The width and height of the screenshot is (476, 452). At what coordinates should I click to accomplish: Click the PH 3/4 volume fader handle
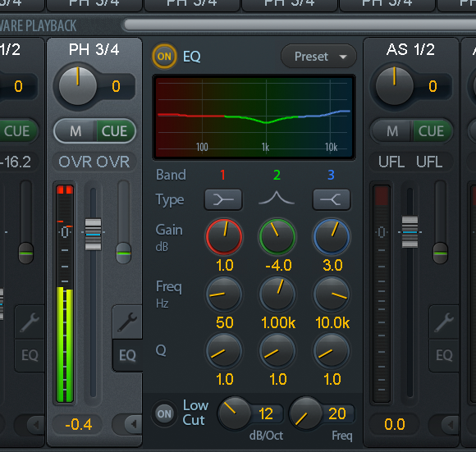point(94,234)
